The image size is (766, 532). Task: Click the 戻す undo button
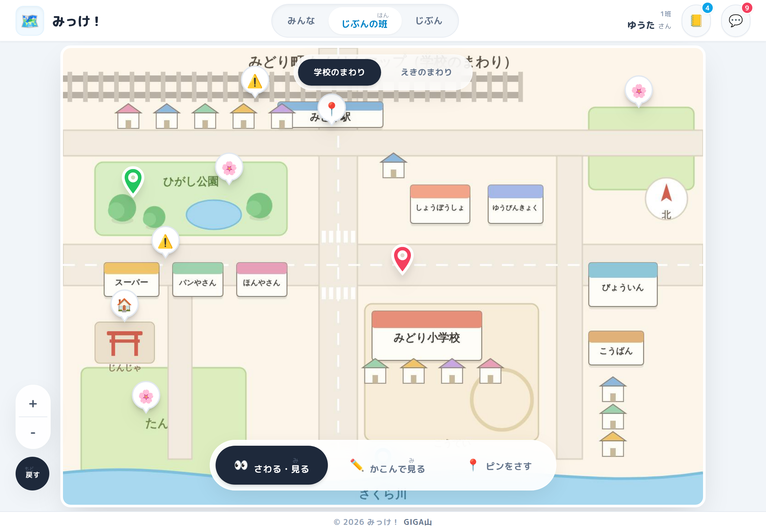click(32, 473)
